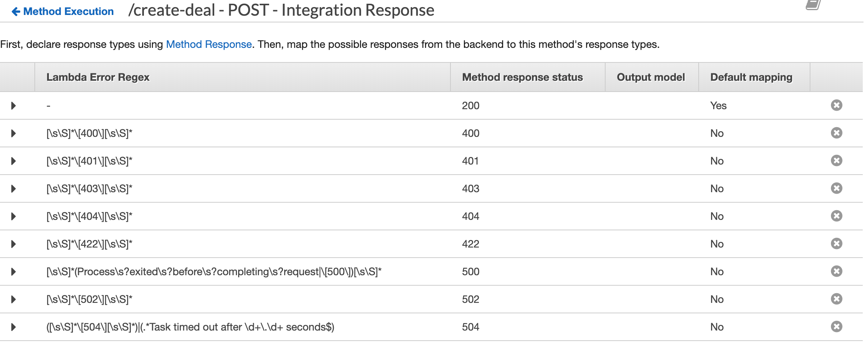Select the 404 regex pattern text
This screenshot has width=868, height=344.
[x=89, y=216]
